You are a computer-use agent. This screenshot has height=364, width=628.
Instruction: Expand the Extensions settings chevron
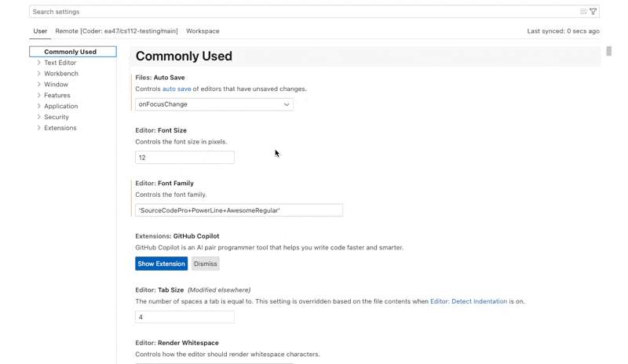(38, 128)
